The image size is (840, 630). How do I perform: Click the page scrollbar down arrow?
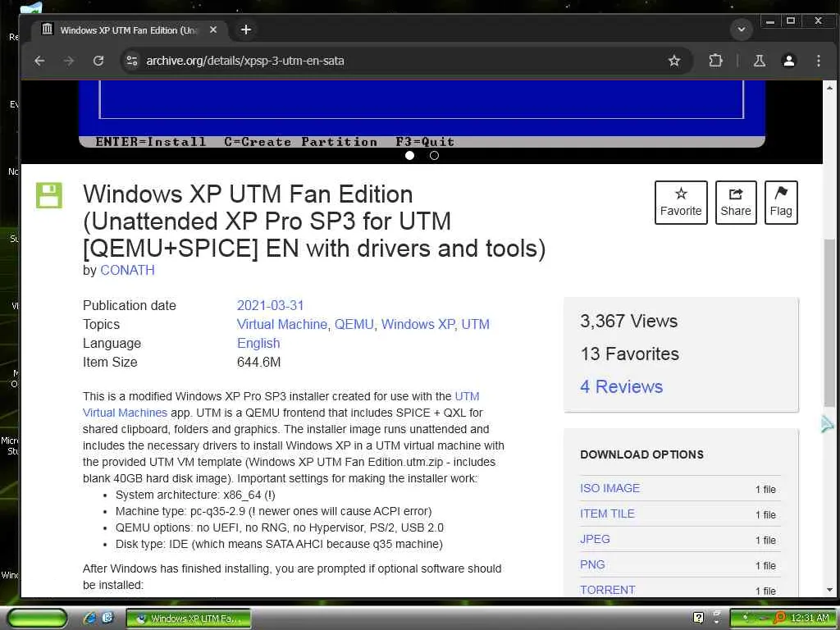coord(829,590)
